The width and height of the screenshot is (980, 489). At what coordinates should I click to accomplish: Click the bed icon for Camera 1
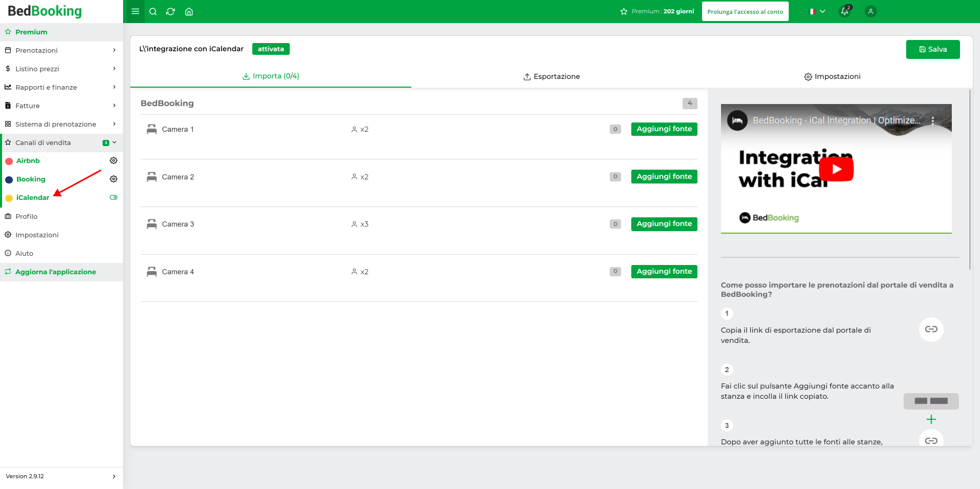(x=151, y=129)
